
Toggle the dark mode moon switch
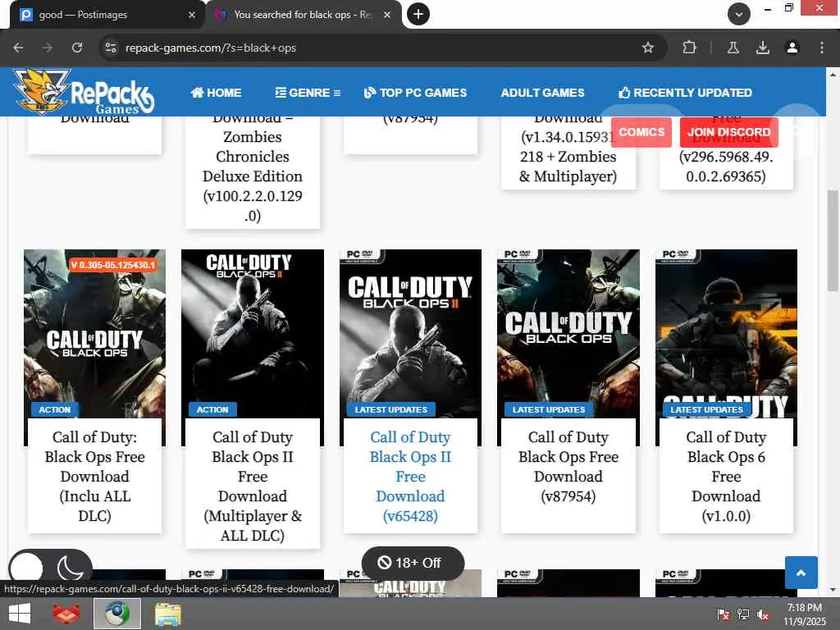click(50, 568)
